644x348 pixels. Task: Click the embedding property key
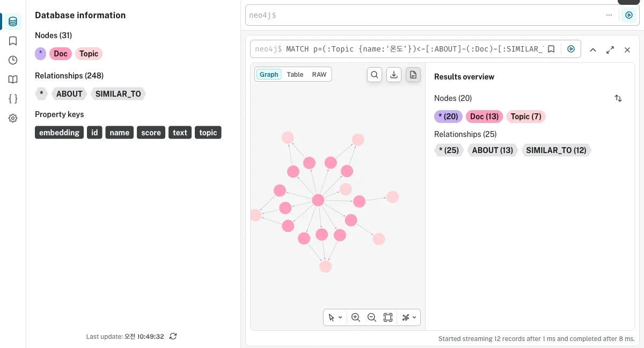60,133
